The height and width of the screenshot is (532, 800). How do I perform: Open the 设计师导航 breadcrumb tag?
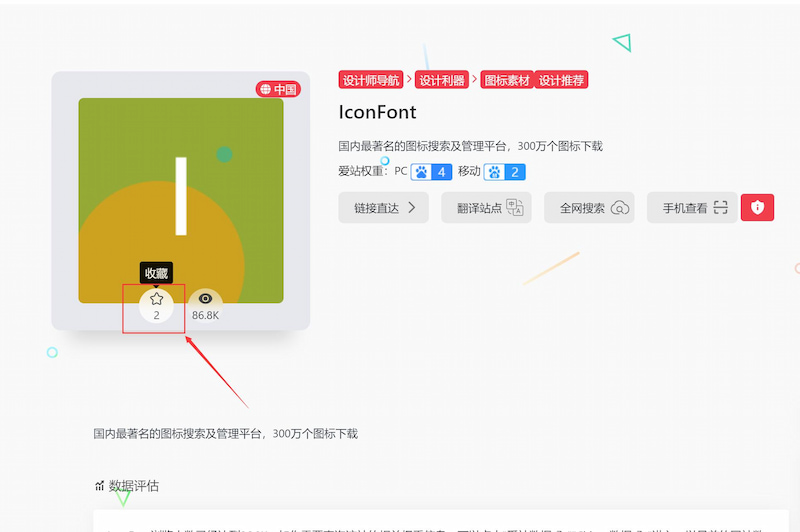point(371,80)
